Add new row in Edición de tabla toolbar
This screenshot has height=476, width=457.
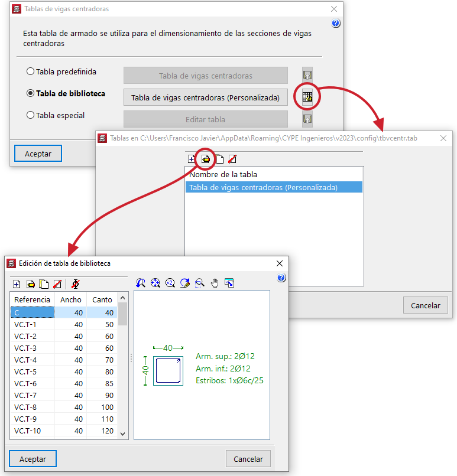point(17,284)
